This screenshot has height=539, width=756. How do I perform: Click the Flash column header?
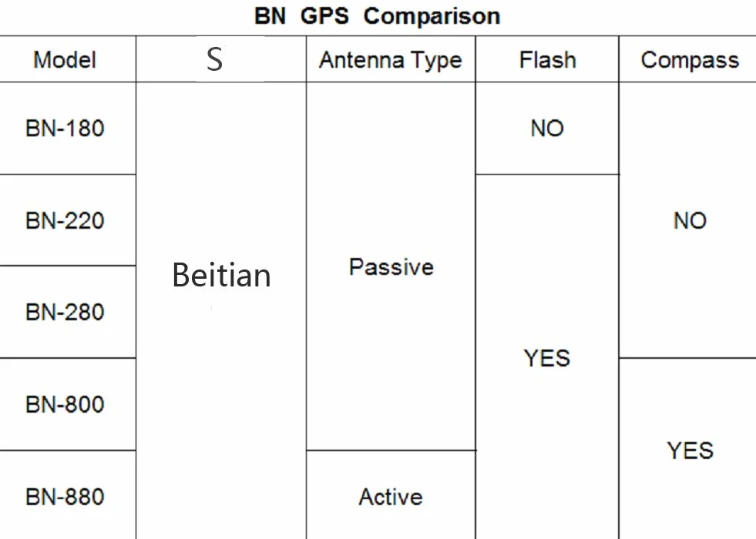pos(548,60)
